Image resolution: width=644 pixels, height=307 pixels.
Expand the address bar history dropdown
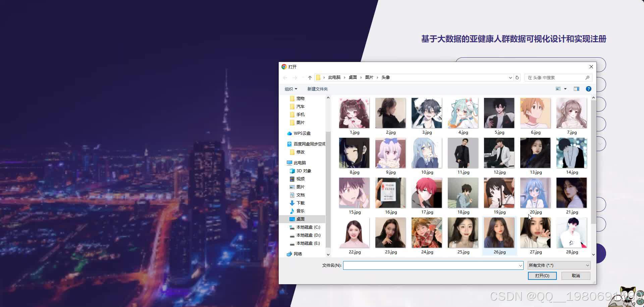click(511, 77)
